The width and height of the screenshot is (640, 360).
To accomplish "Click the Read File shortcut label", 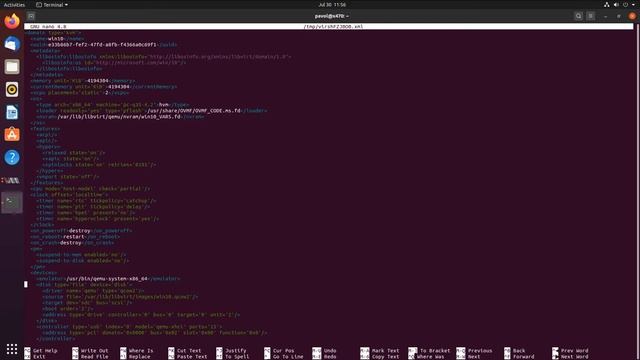I will 94,357.
